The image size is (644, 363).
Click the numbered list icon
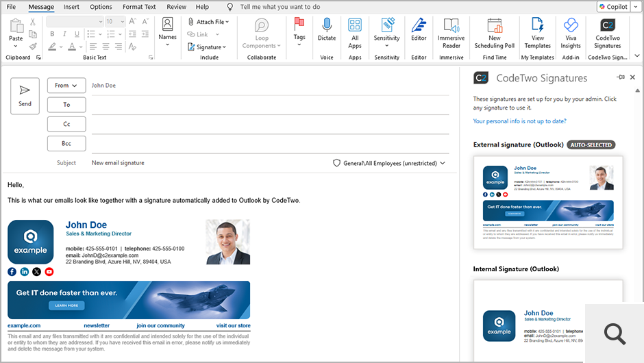(x=111, y=34)
